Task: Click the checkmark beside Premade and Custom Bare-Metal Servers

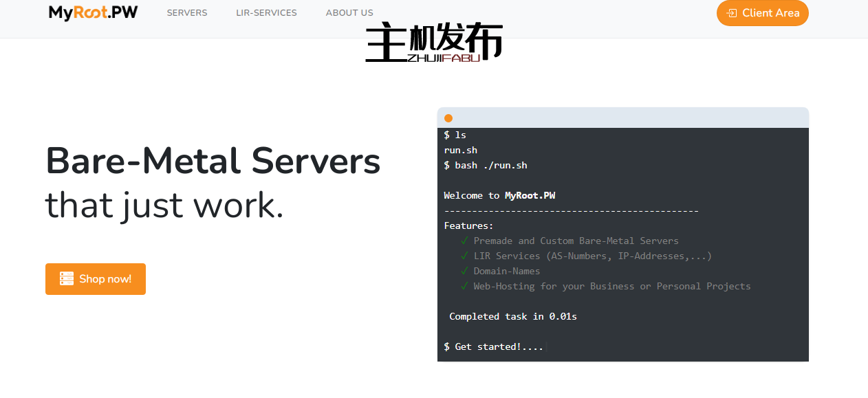Action: point(465,241)
